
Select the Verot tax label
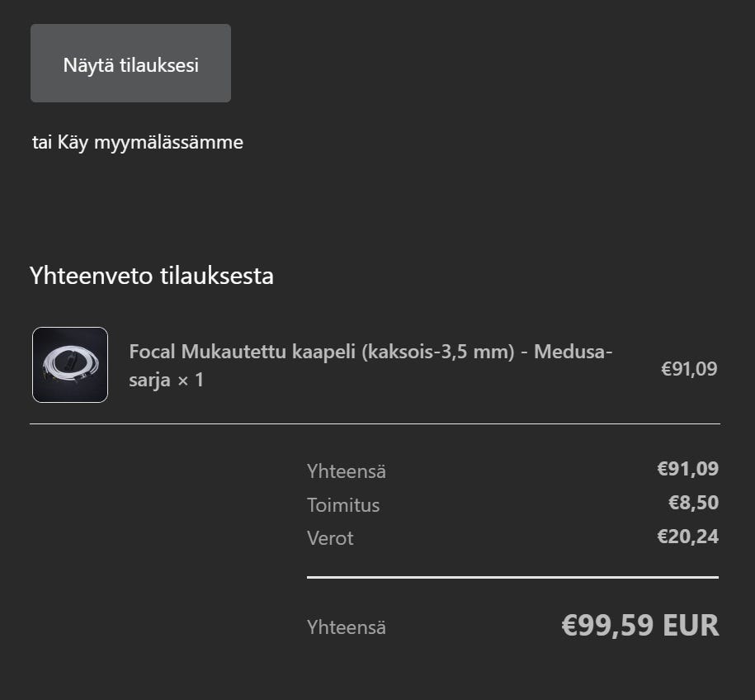pos(329,537)
